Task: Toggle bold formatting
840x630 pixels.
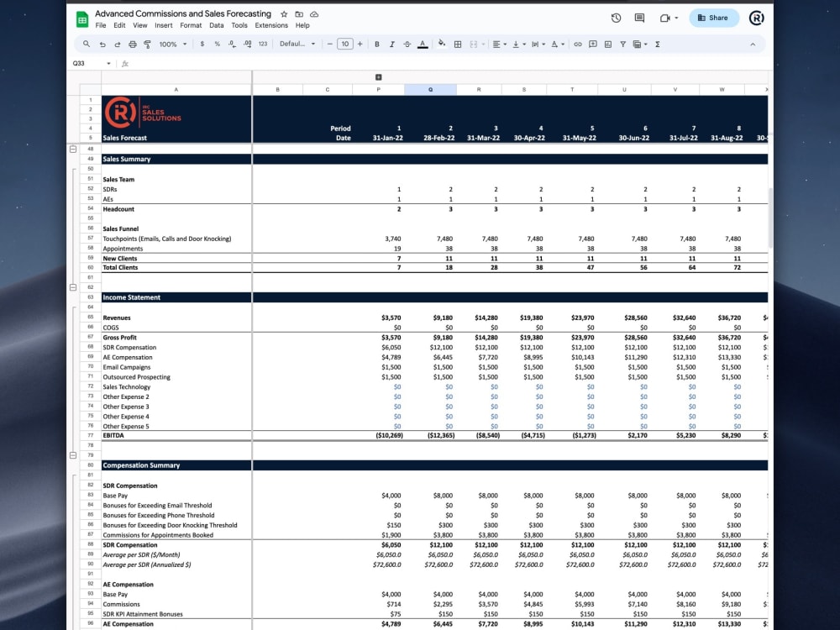Action: click(377, 45)
